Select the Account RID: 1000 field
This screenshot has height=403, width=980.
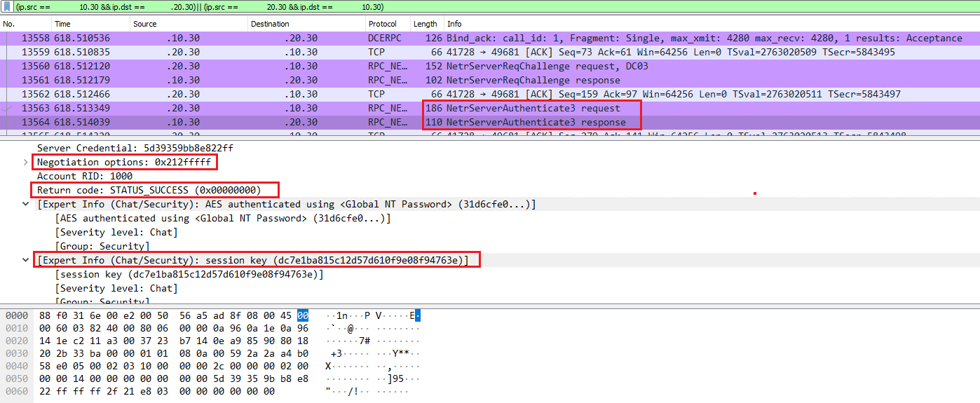pyautogui.click(x=85, y=176)
